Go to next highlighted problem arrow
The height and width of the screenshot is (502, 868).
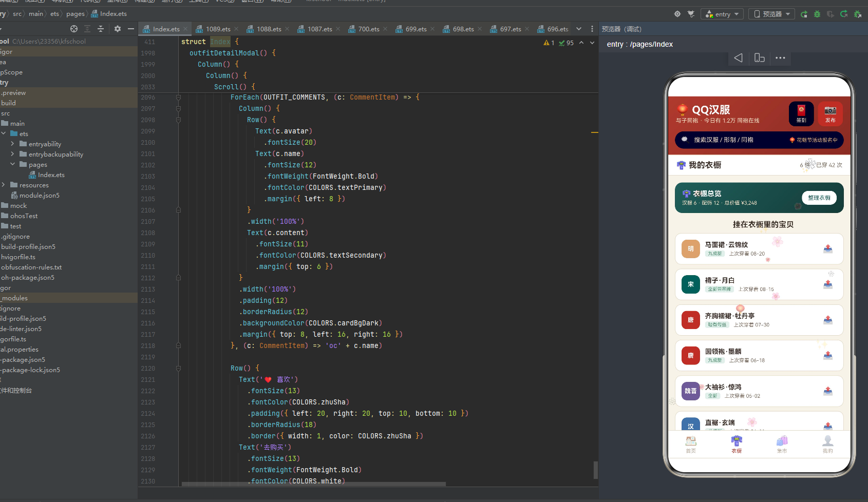click(592, 43)
